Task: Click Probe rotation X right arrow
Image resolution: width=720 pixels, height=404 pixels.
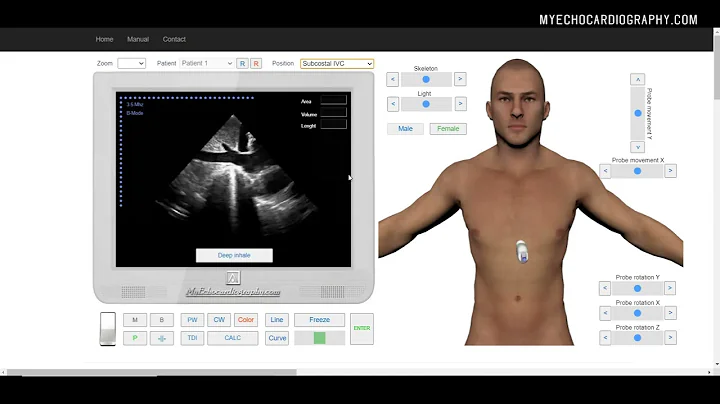Action: point(670,313)
